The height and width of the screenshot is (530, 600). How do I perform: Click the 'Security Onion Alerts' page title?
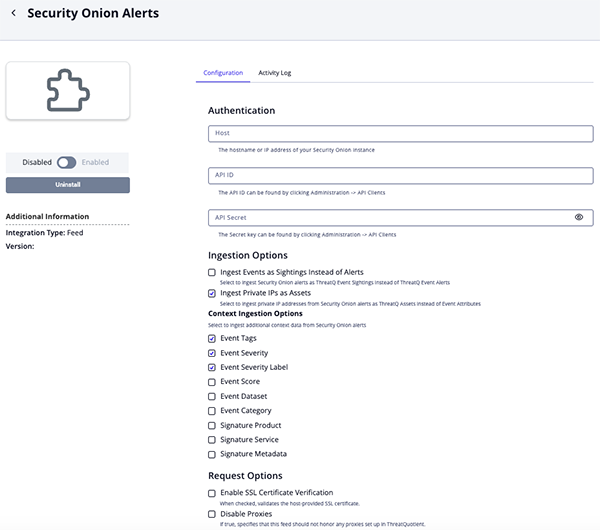(93, 13)
